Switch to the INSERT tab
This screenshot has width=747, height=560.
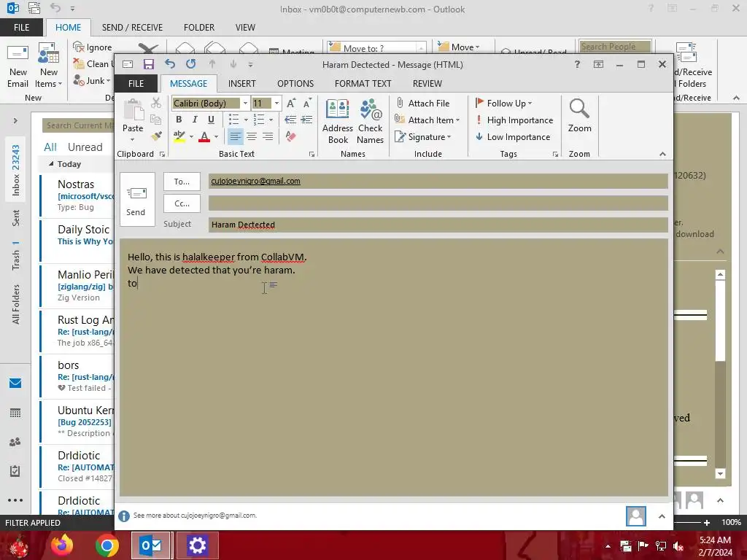pyautogui.click(x=242, y=83)
